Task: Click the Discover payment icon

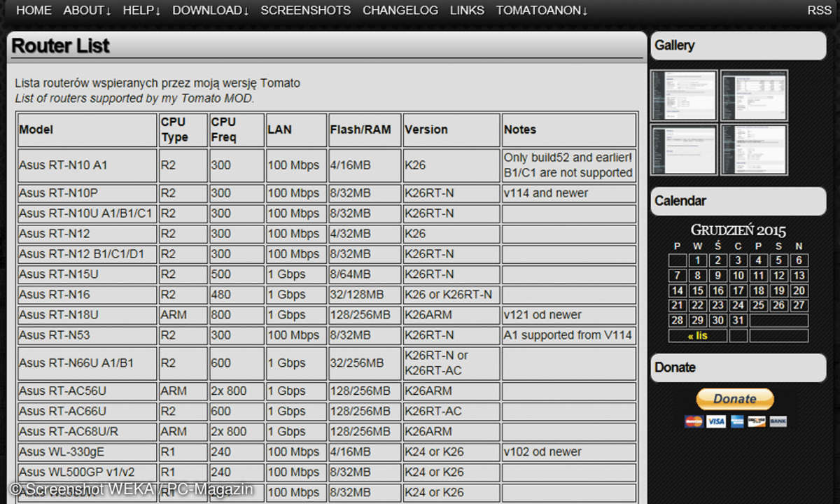Action: coord(756,421)
